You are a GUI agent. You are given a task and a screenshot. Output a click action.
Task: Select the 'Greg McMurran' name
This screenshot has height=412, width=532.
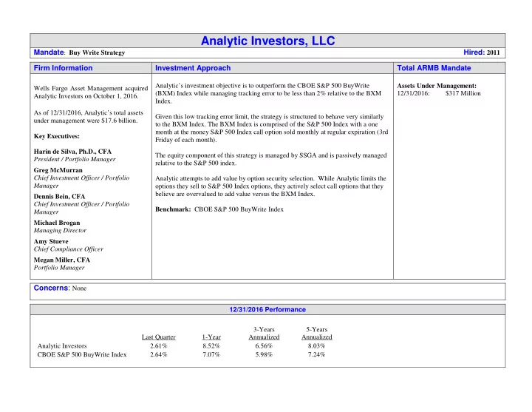[58, 170]
